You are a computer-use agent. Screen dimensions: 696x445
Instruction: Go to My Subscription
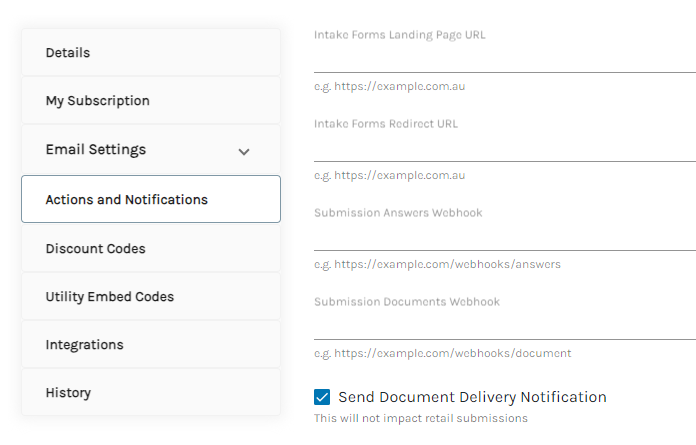click(x=151, y=100)
